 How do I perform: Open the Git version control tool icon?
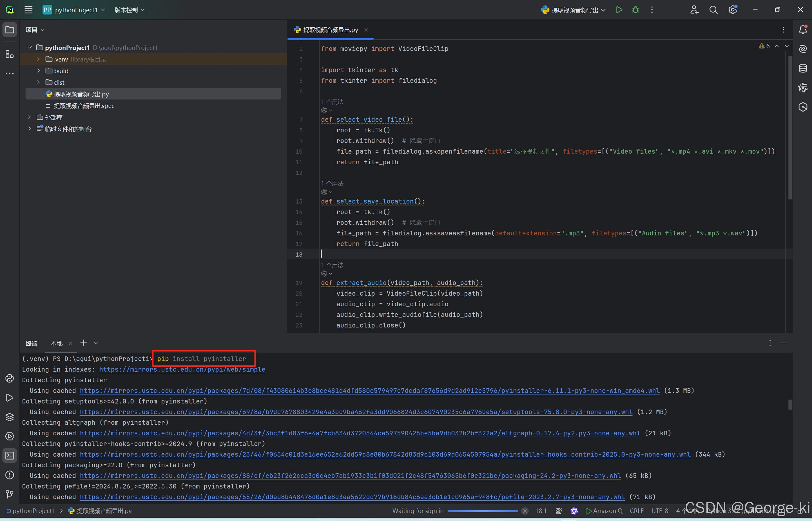9,494
